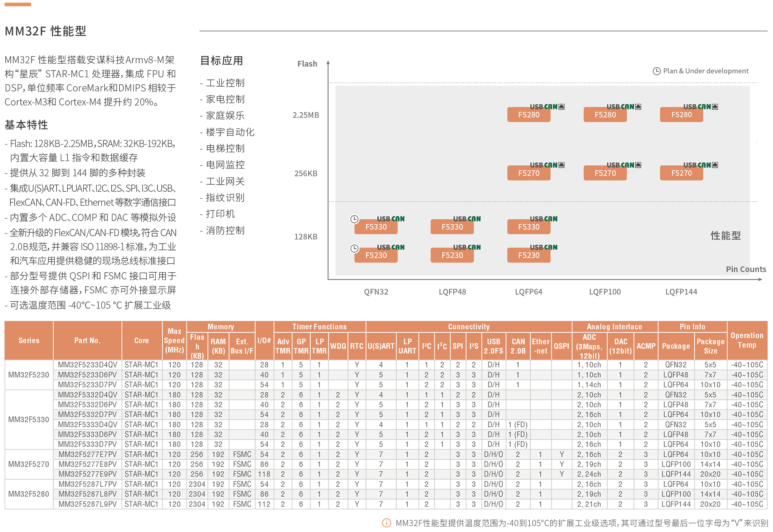Click the Ethernet icon above the LQFP100 F5280 block
This screenshot has height=532, width=773.
[x=638, y=107]
